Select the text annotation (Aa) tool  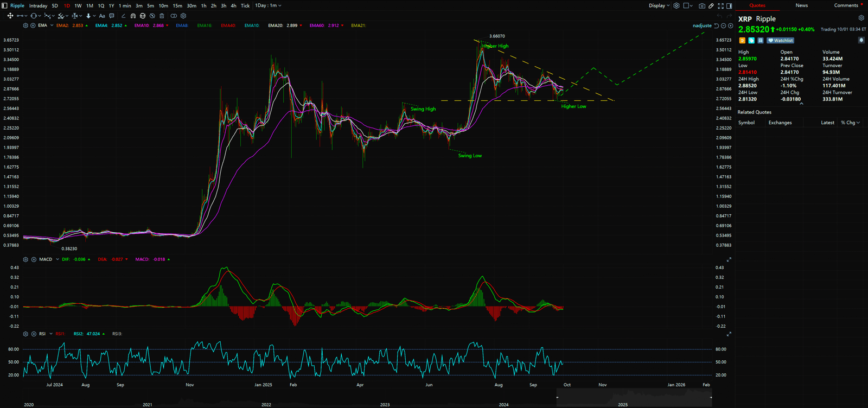pos(102,16)
